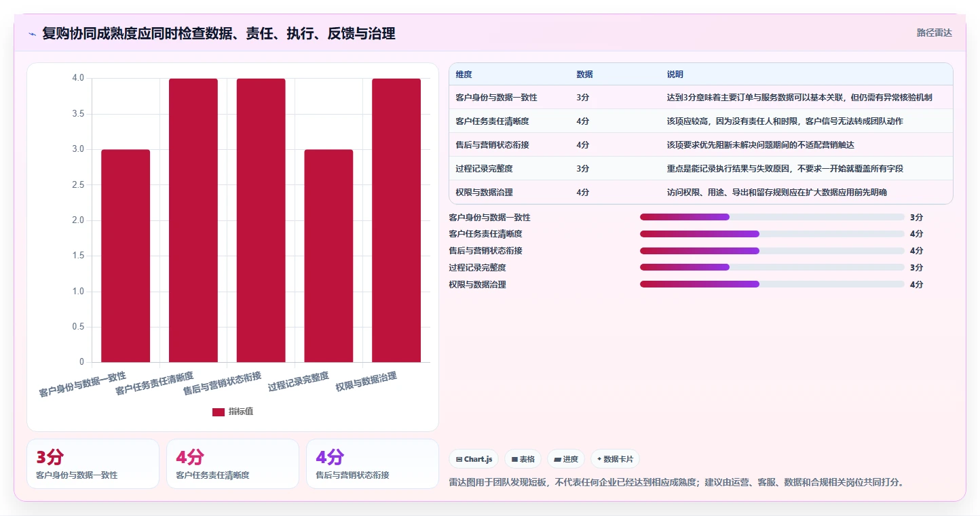The width and height of the screenshot is (980, 516).
Task: Select the 客户身份与数据一致性 table cell
Action: 497,98
